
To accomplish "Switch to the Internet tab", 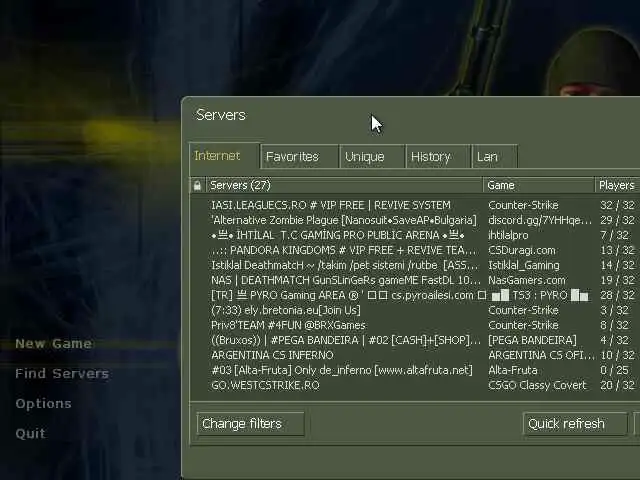I will pos(224,156).
